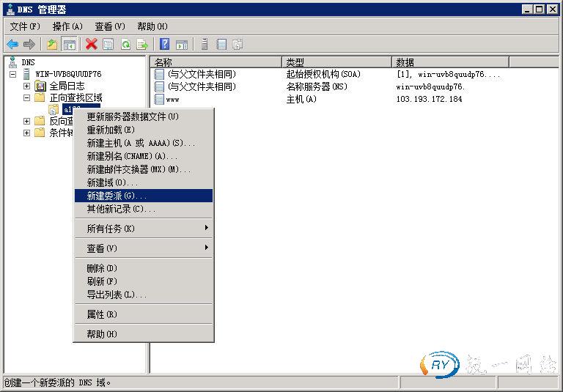
Task: Open the 操作(A) menu
Action: point(67,26)
